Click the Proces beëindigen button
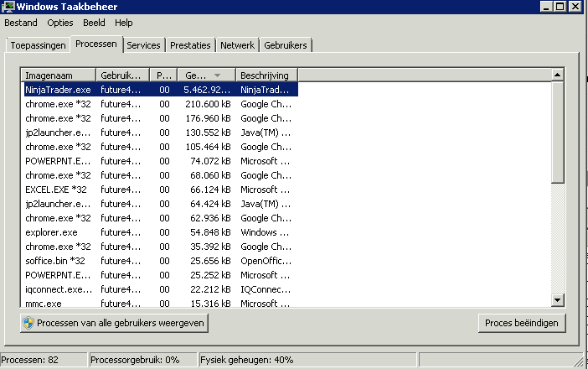 click(x=522, y=323)
